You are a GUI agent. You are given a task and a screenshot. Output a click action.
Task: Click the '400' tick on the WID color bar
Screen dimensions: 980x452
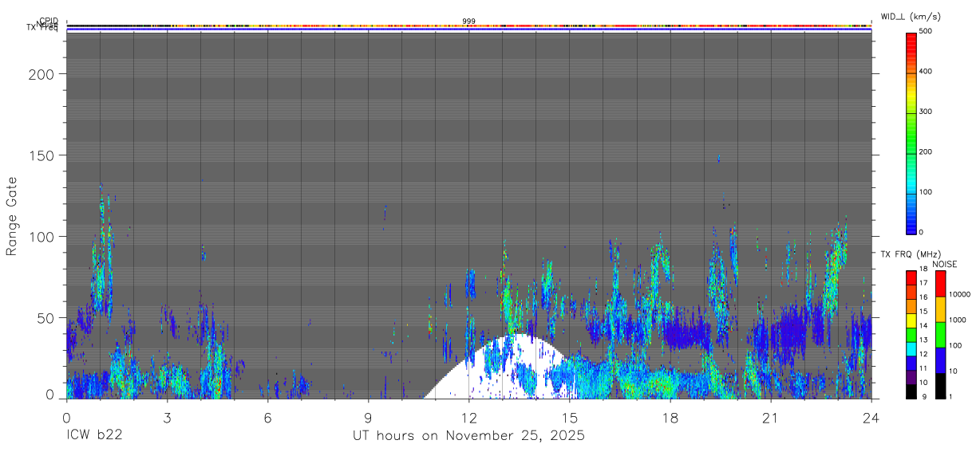click(926, 72)
